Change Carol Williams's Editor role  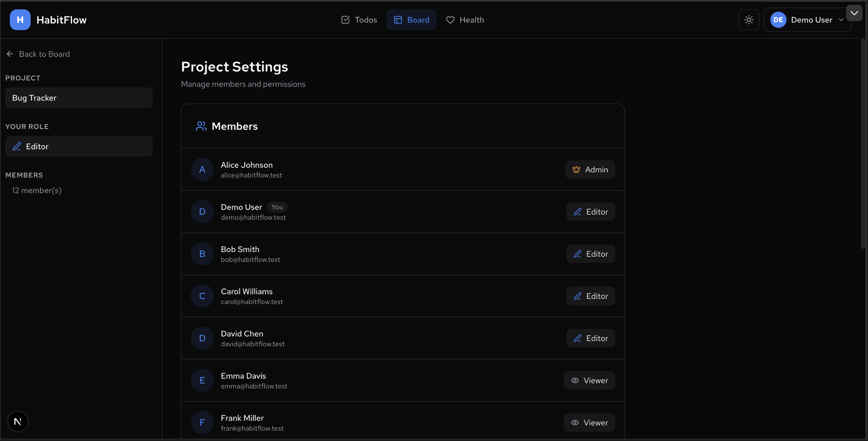(x=591, y=296)
